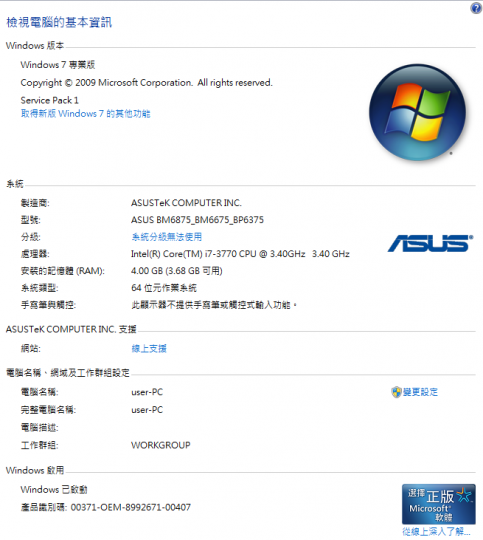Click the ASUSTeK COMPUTER INC. 支援 section header
The image size is (483, 540).
71,329
